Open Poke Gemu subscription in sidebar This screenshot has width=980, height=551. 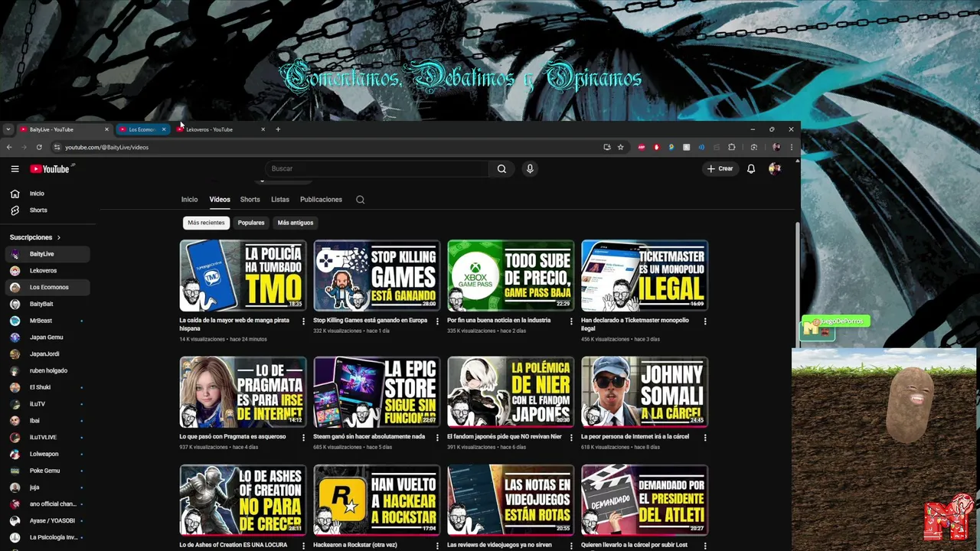49,471
